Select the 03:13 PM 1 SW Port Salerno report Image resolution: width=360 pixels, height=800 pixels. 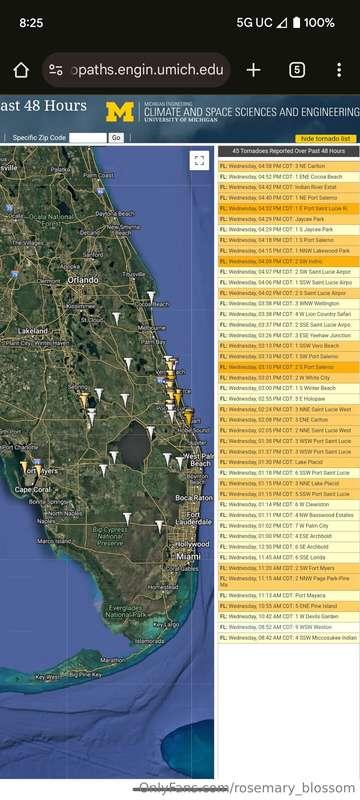[289, 357]
